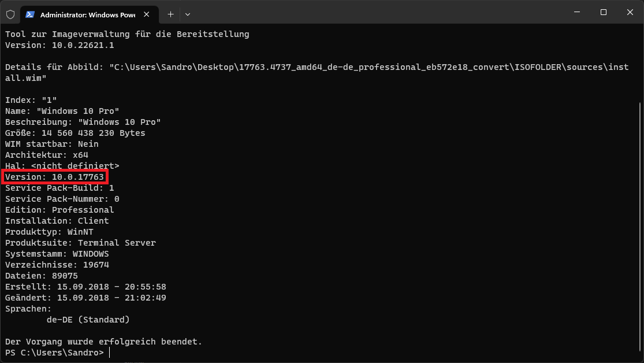
Task: Select the Administrator: Windows PowerShell tab
Action: [89, 14]
